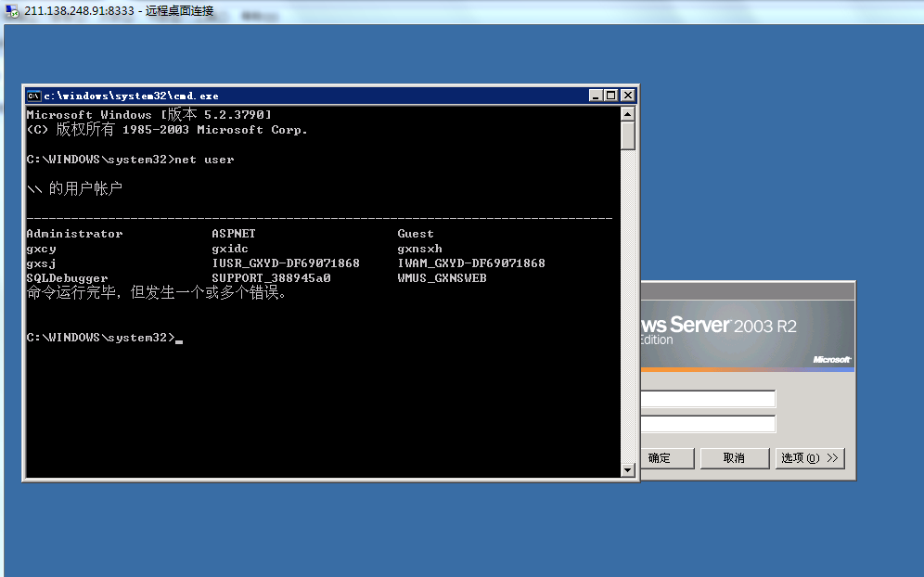
Task: Click the username input field in login dialog
Action: pos(709,399)
